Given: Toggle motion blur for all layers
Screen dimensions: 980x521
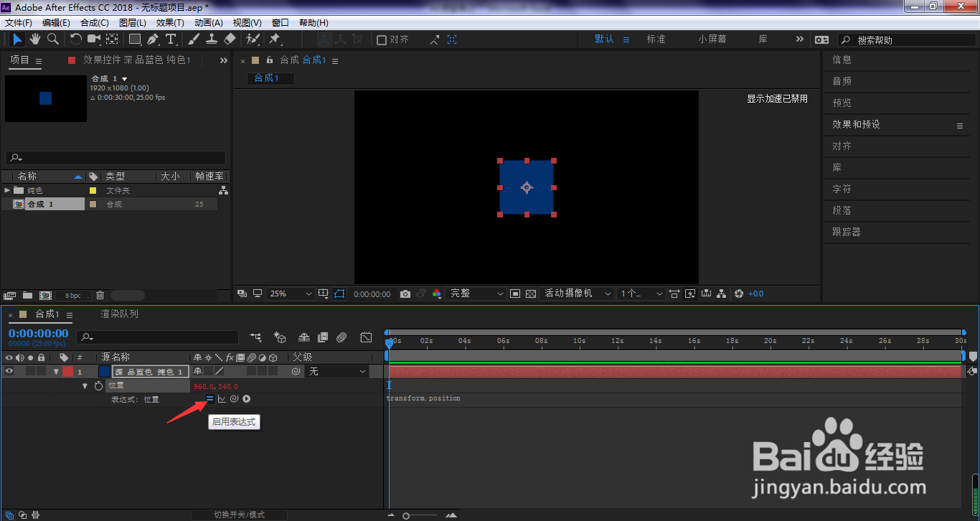Looking at the screenshot, I should [x=341, y=337].
